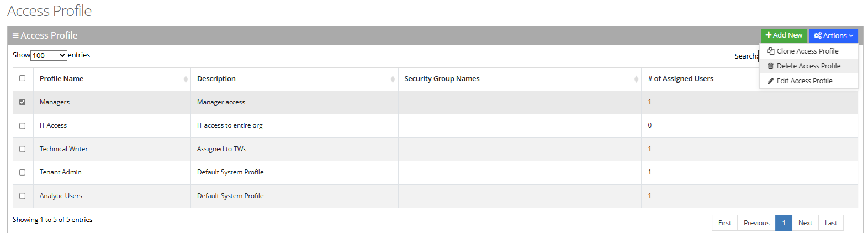868x239 pixels.
Task: Select the Tenant Admin checkbox
Action: [22, 172]
